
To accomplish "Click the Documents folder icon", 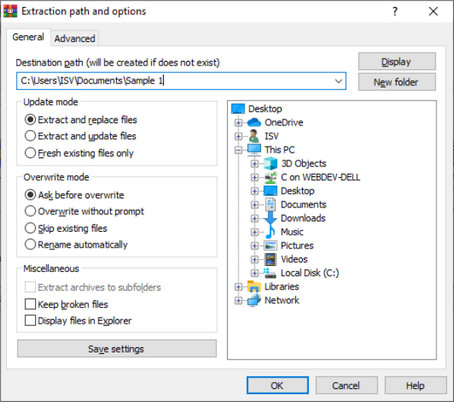I will pos(270,204).
